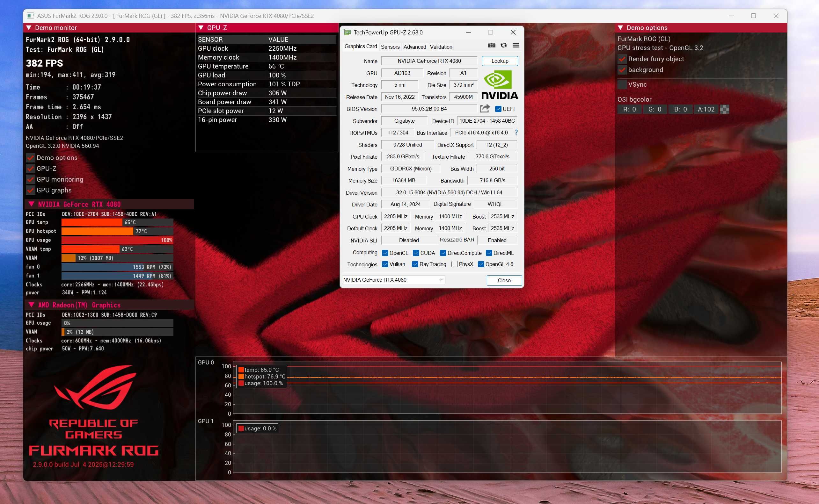Viewport: 819px width, 504px height.
Task: Click the Chip power draw 306 W row
Action: (267, 93)
